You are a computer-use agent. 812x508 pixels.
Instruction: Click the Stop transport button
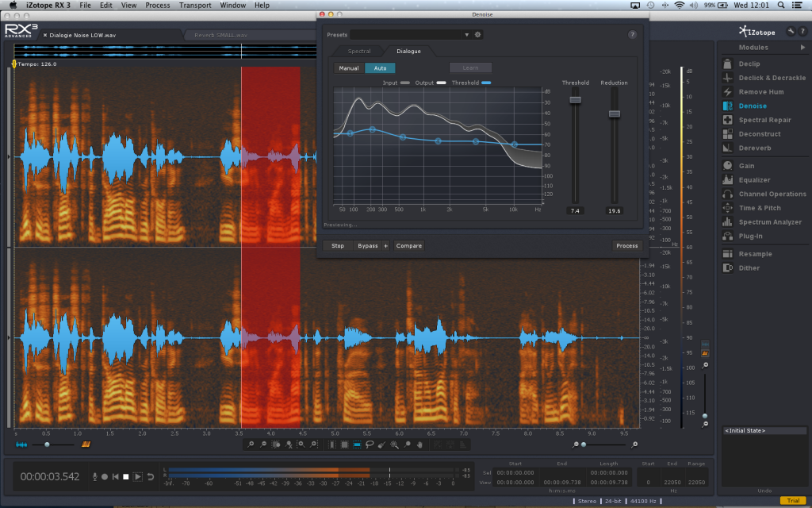126,476
